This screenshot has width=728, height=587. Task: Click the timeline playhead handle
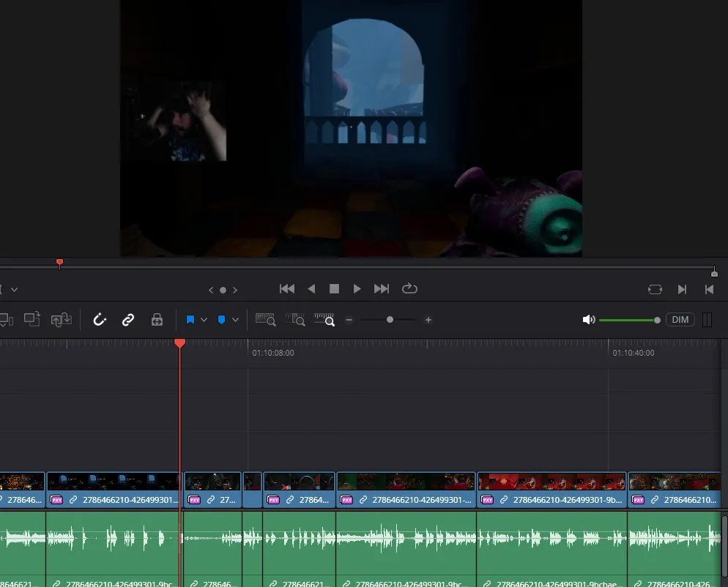(179, 343)
